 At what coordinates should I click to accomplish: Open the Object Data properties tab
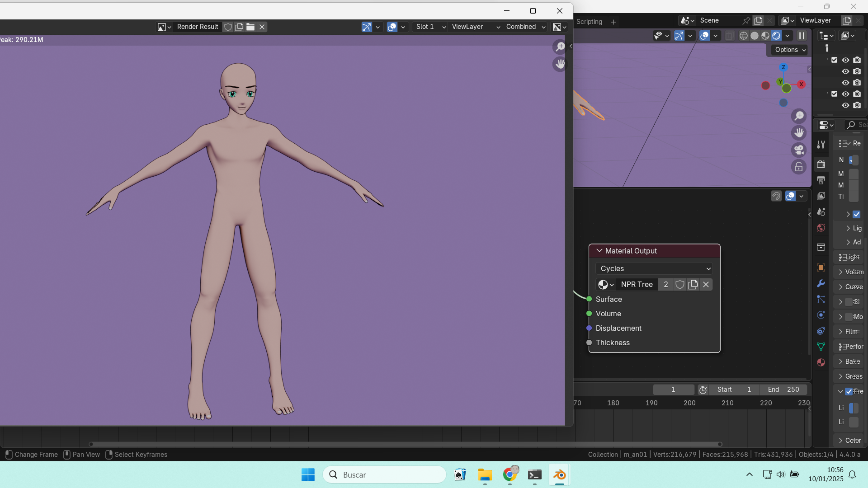click(x=821, y=347)
